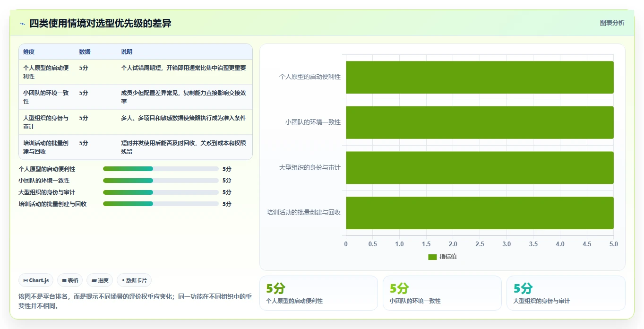Click the 培训活动的批量创建与回收 table cell
The image size is (644, 329).
tap(47, 147)
